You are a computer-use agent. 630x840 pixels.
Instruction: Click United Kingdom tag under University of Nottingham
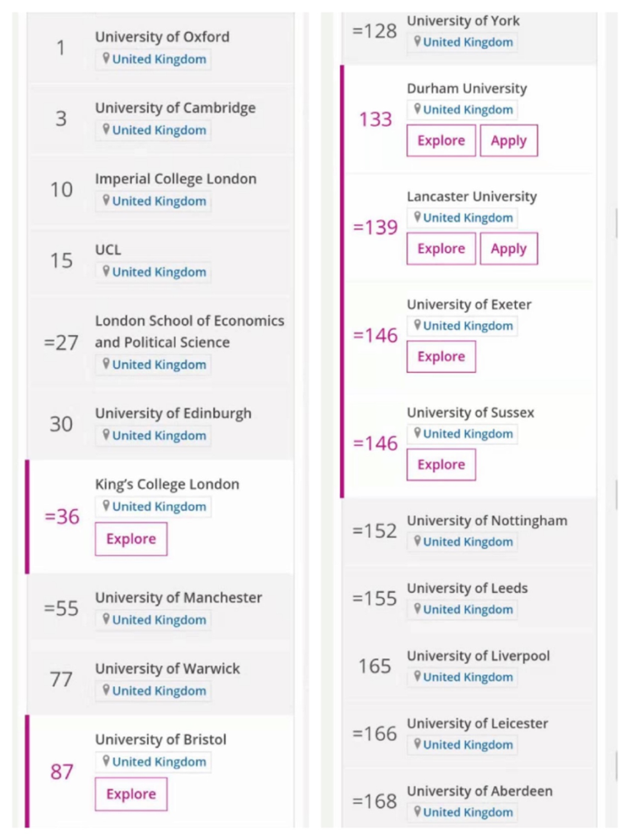point(468,542)
